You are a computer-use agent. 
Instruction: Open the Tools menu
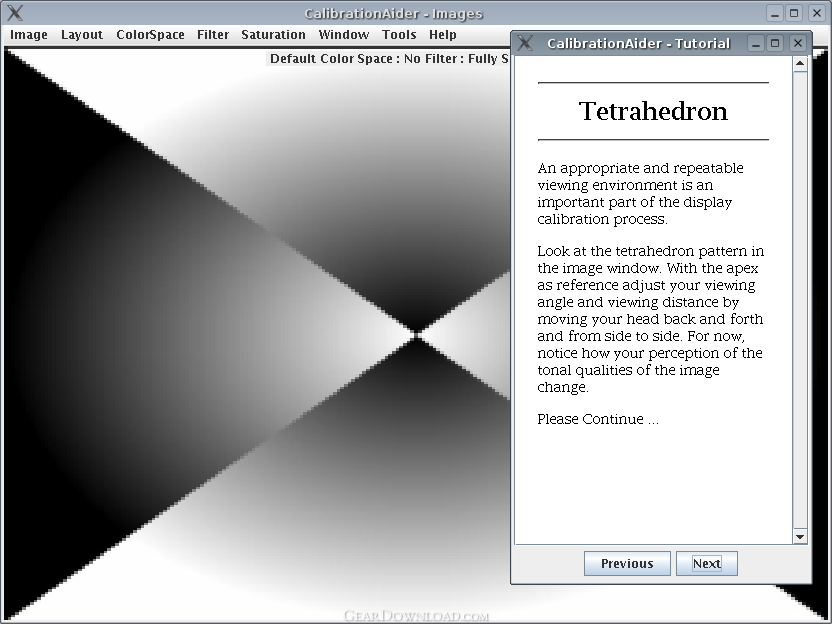tap(399, 34)
